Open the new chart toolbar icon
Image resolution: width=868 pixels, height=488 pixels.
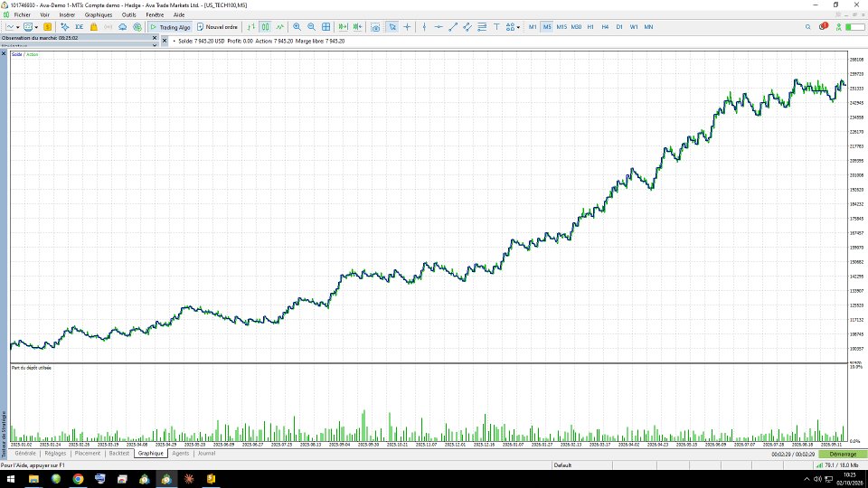pyautogui.click(x=9, y=26)
